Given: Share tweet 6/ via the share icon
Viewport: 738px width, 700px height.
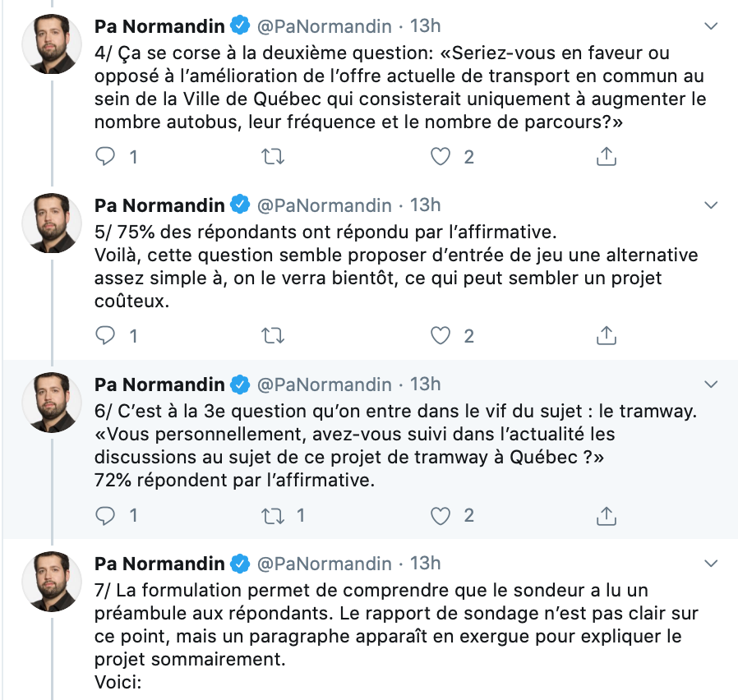Looking at the screenshot, I should pyautogui.click(x=607, y=516).
